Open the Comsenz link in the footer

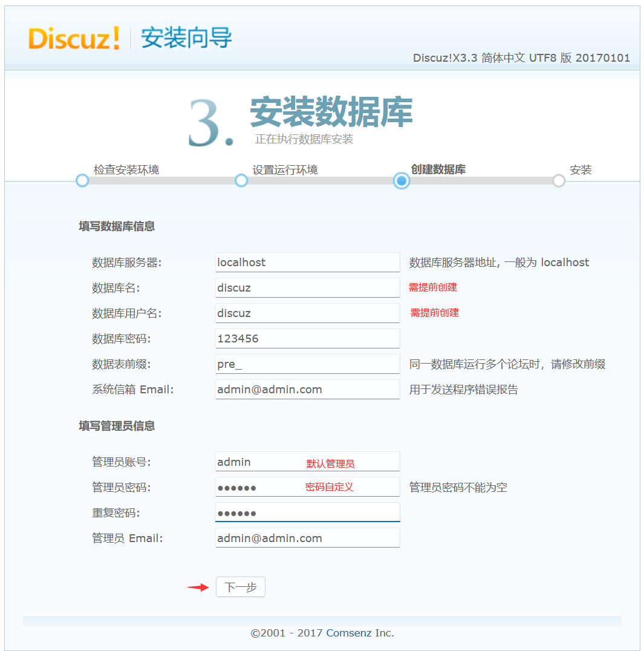[348, 633]
